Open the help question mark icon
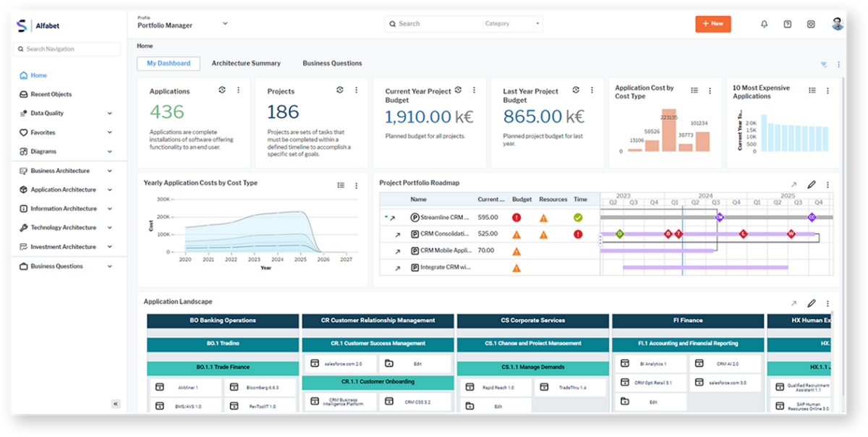The image size is (868, 437). pos(787,24)
